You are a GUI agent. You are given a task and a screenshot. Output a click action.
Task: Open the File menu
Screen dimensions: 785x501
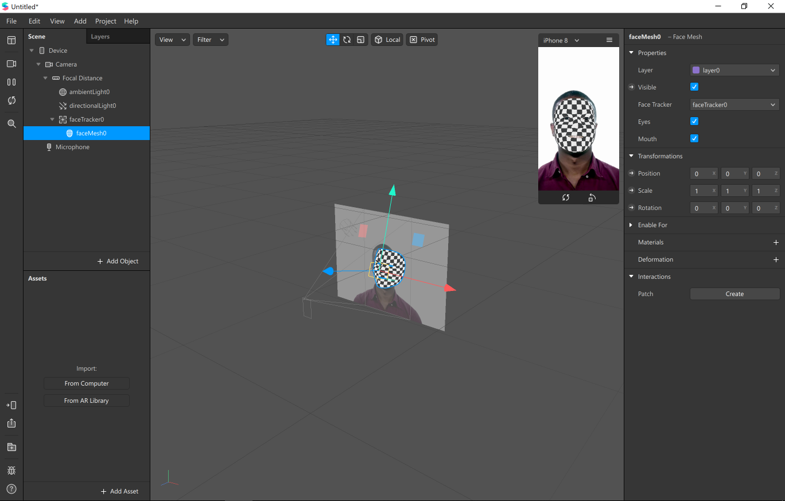(x=12, y=21)
